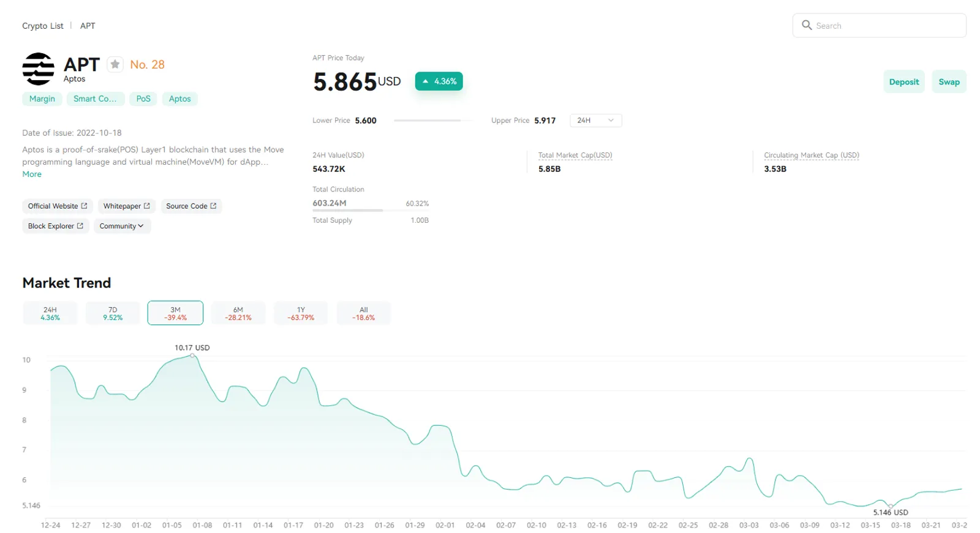
Task: Toggle the favorite star next to APT
Action: tap(115, 64)
